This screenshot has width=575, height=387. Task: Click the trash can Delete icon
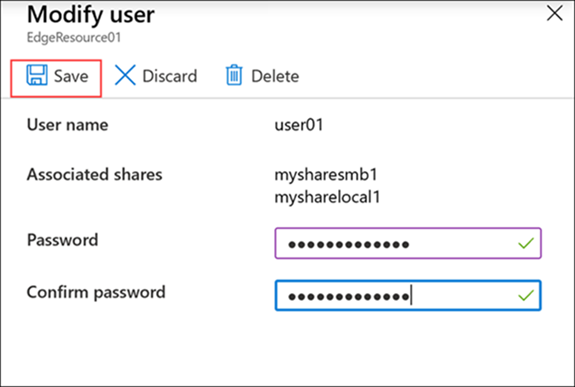tap(234, 75)
